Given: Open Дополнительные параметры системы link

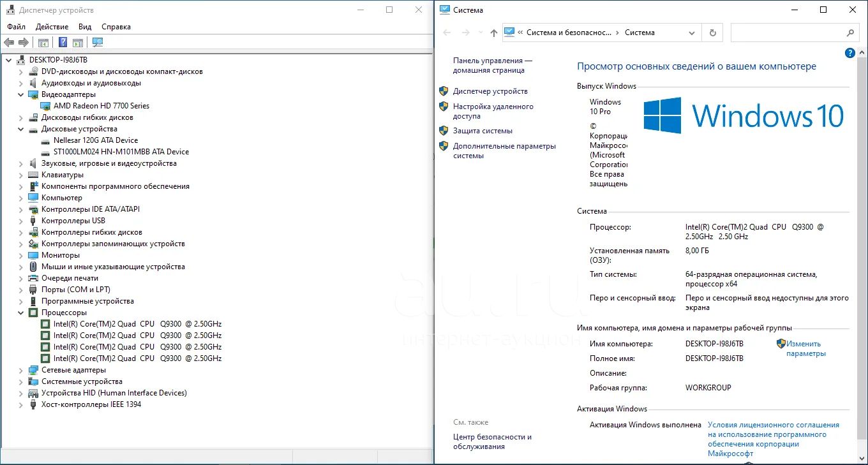Looking at the screenshot, I should coord(504,151).
